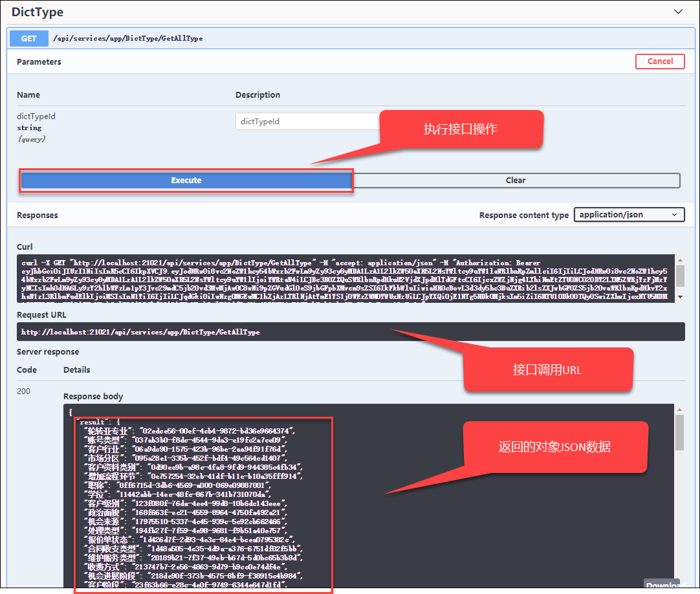Click the Download button in response body
This screenshot has height=594, width=700.
click(661, 586)
